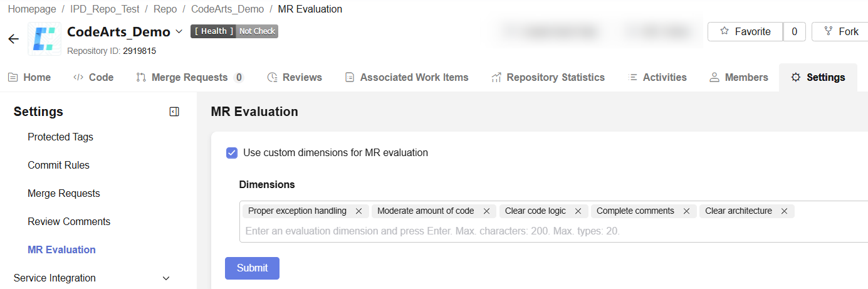Click the back arrow beside repository logo
Viewport: 868px width, 289px height.
pos(14,39)
